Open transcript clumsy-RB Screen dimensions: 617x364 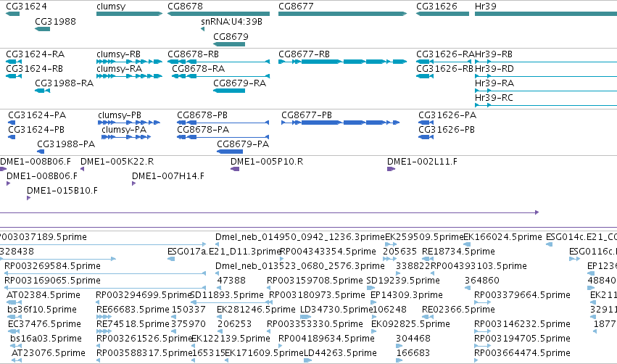click(118, 54)
